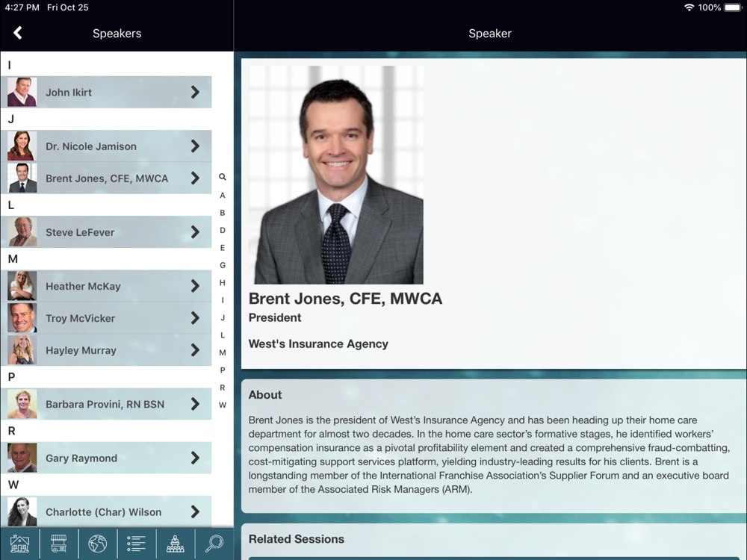Image resolution: width=747 pixels, height=560 pixels.
Task: Tap the 'West's Insurance Agency' company text
Action: pos(318,343)
